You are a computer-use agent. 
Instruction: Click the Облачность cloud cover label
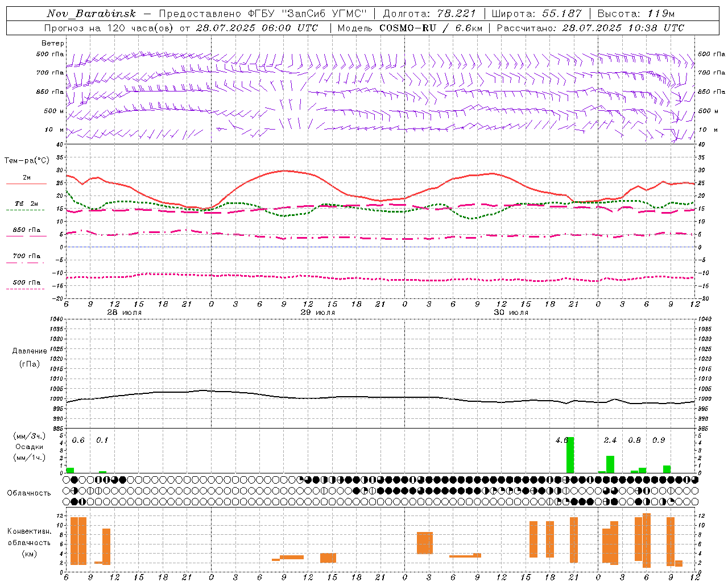click(29, 493)
